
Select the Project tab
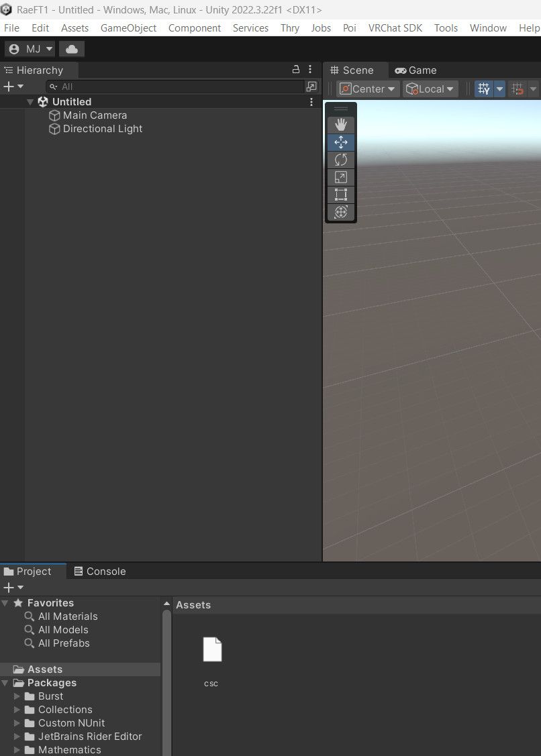[x=34, y=572]
